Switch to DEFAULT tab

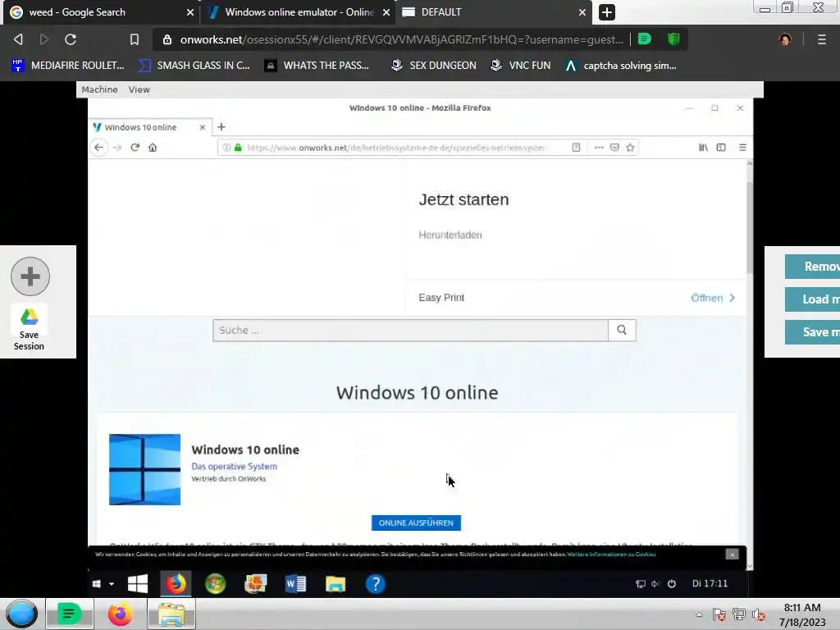pos(493,12)
